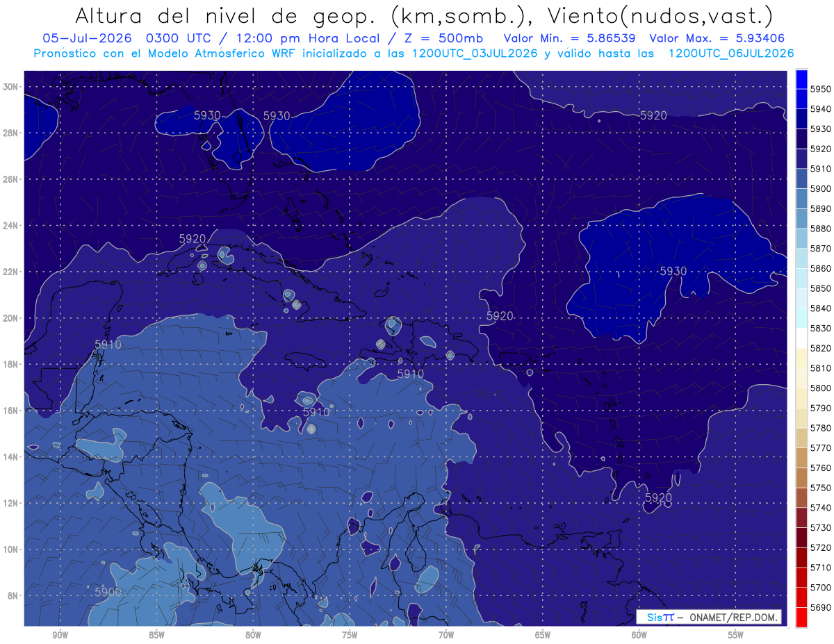Image resolution: width=834 pixels, height=644 pixels.
Task: Click the colorbar label '5690'
Action: tap(820, 607)
